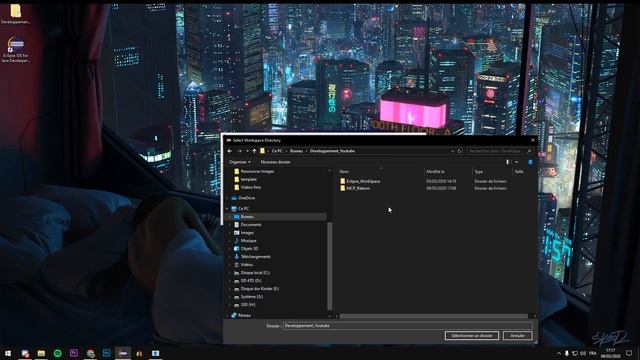Open the address bar history dropdown
Viewport: 640px width, 360px height.
pyautogui.click(x=452, y=151)
